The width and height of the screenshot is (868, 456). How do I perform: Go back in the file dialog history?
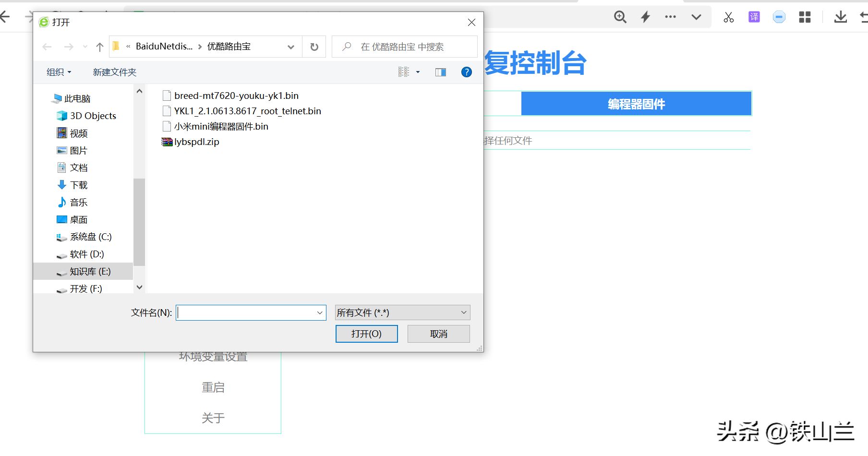[x=47, y=47]
